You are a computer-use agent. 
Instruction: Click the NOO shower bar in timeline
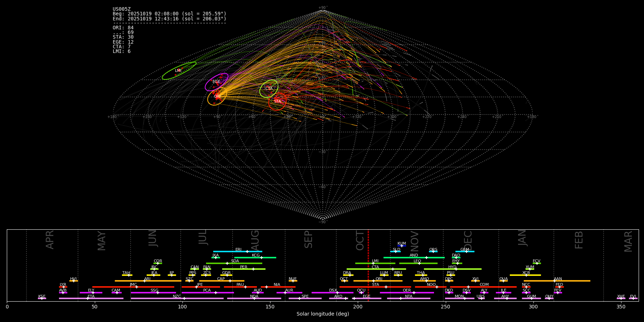coord(431,287)
